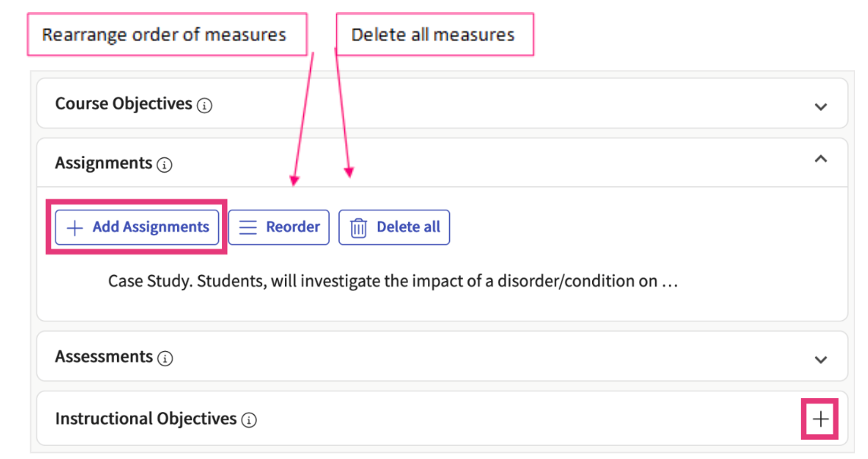The width and height of the screenshot is (868, 459).
Task: Click the plus icon in Instructional Objectives row
Action: 821,419
